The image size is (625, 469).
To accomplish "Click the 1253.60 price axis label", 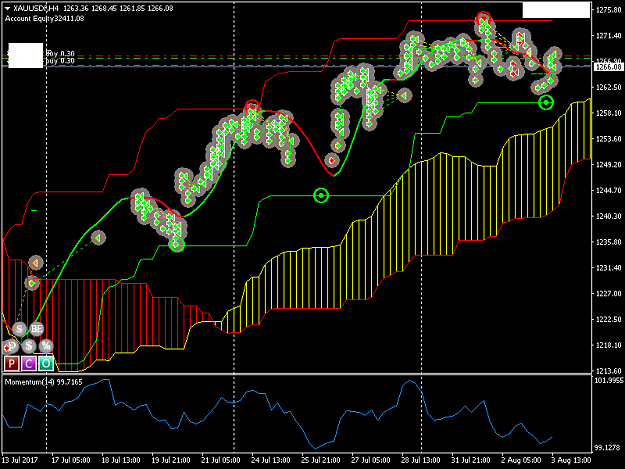I will 608,139.
